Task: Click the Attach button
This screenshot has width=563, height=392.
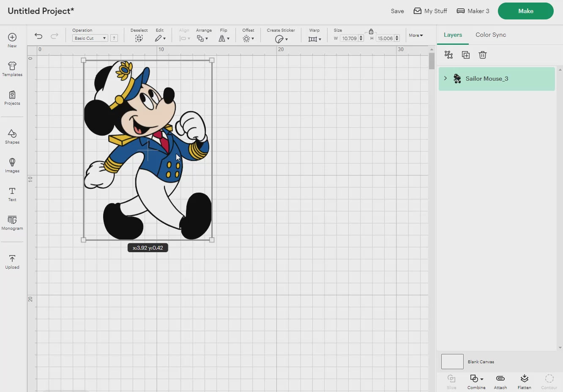Action: point(500,381)
